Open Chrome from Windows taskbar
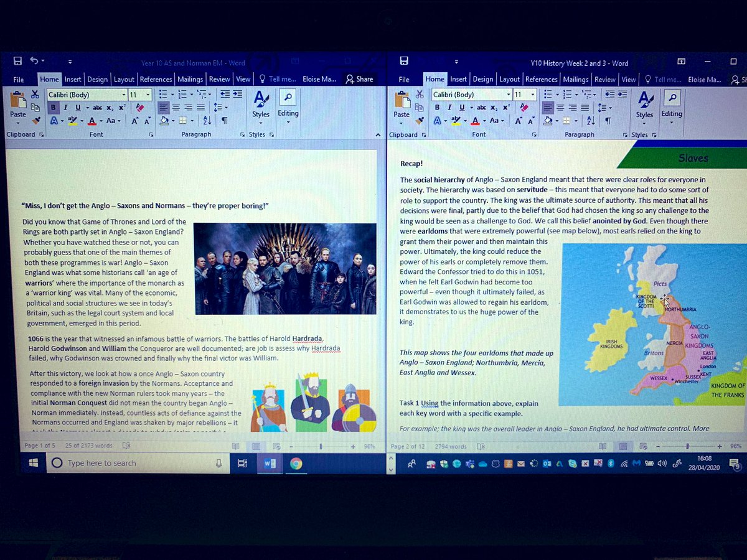 pos(296,463)
